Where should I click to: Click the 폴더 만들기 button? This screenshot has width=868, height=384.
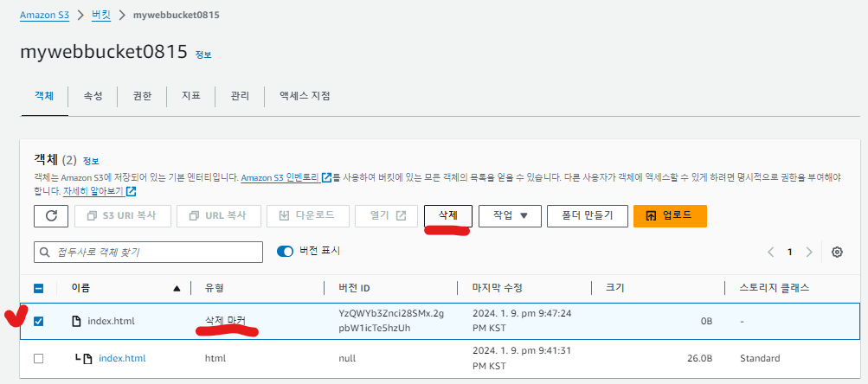[x=588, y=216]
